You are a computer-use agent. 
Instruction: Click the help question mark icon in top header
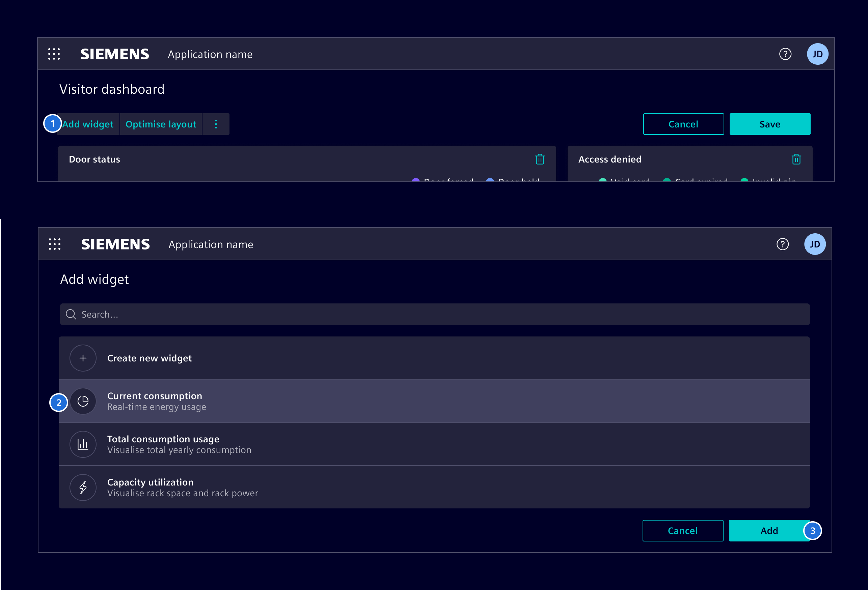pyautogui.click(x=785, y=54)
